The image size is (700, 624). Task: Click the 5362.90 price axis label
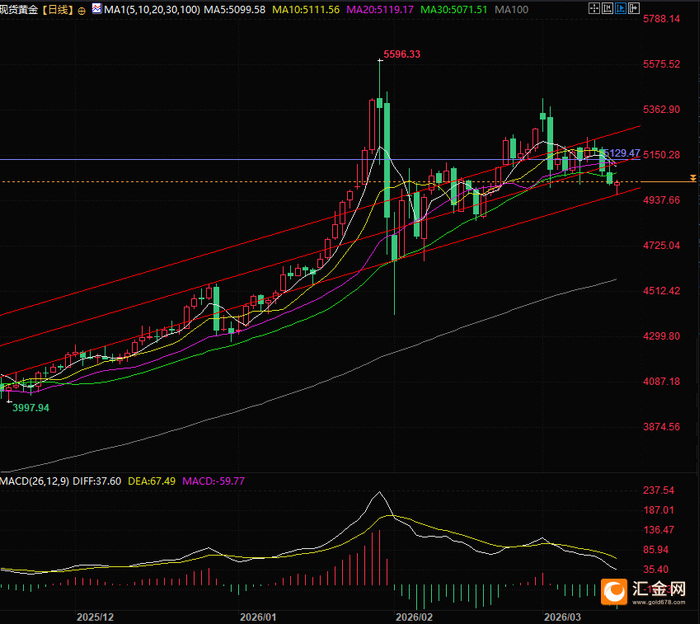point(661,109)
